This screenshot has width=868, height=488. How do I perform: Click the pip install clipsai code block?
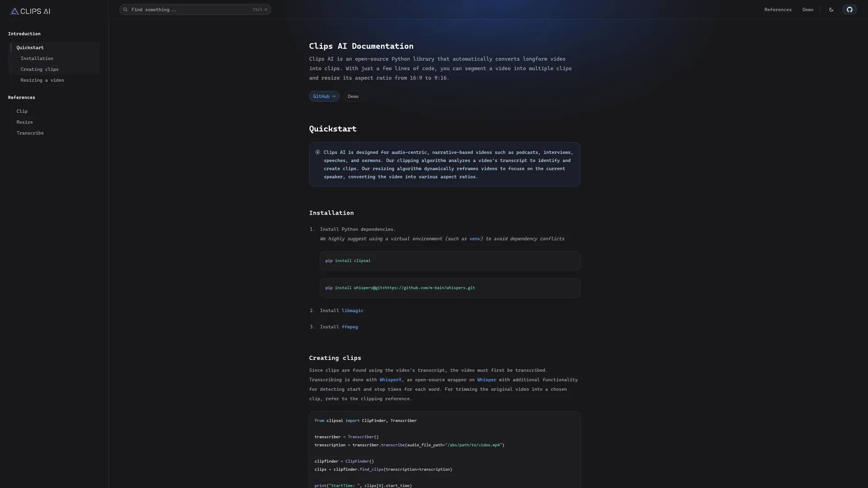(450, 261)
